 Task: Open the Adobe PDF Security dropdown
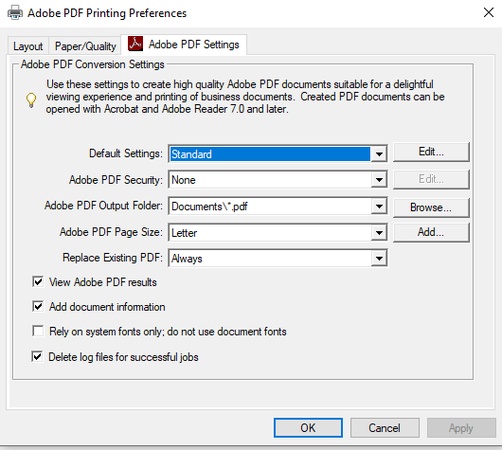(379, 180)
